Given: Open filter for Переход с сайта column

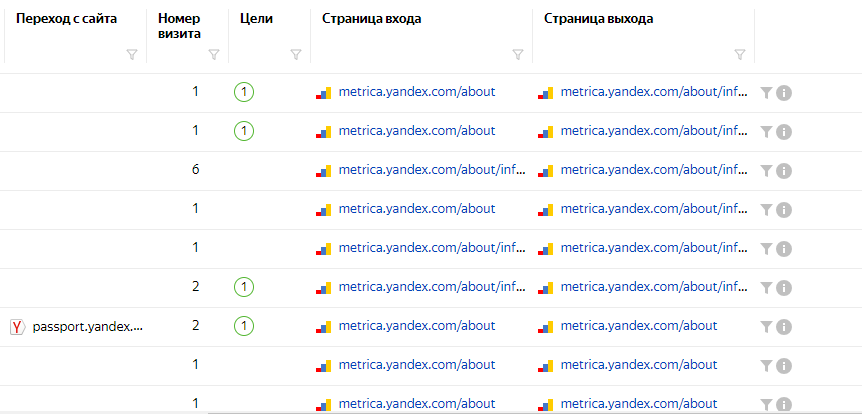Looking at the screenshot, I should click(x=131, y=54).
